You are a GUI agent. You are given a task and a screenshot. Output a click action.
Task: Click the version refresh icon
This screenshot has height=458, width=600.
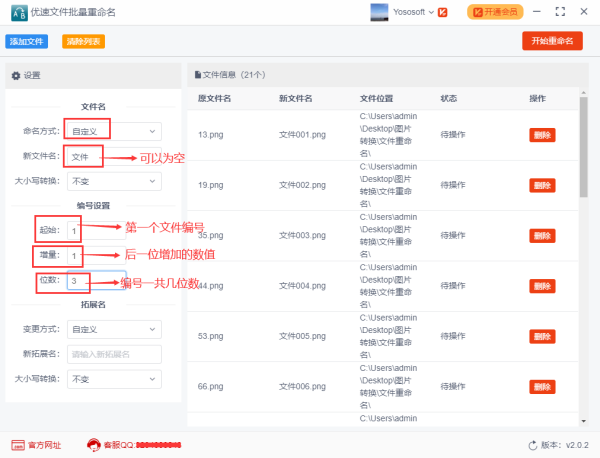pyautogui.click(x=532, y=445)
